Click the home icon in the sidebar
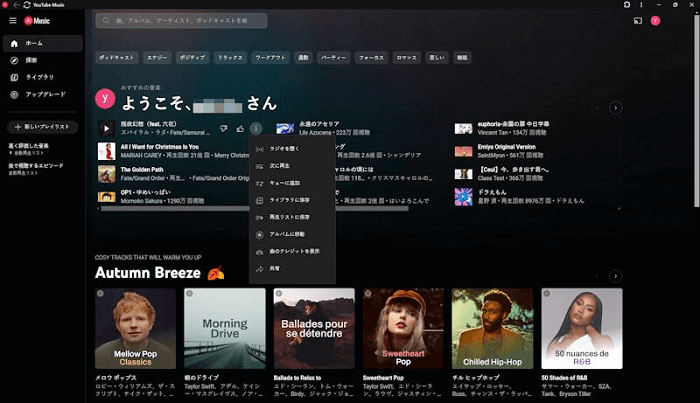 tap(14, 43)
